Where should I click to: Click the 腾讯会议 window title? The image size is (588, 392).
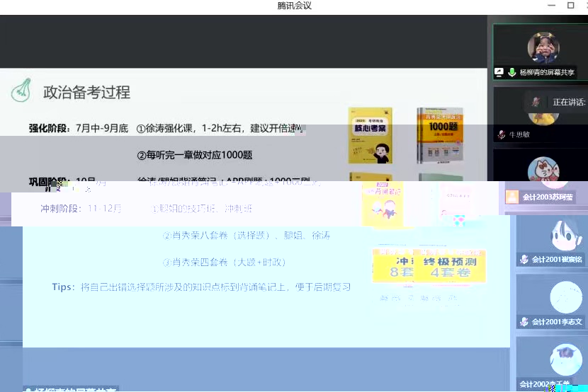(295, 6)
